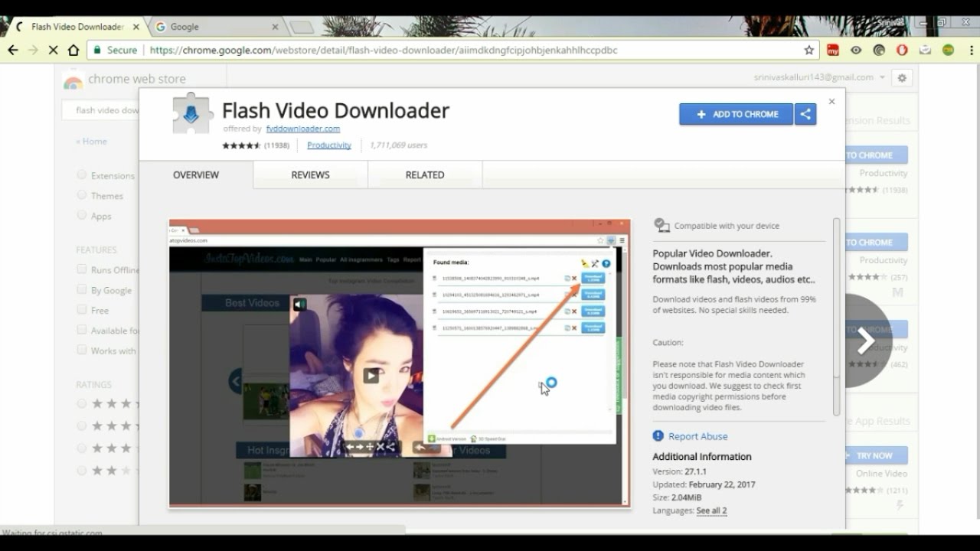Click the Home link in sidebar
Image resolution: width=980 pixels, height=551 pixels.
[92, 142]
